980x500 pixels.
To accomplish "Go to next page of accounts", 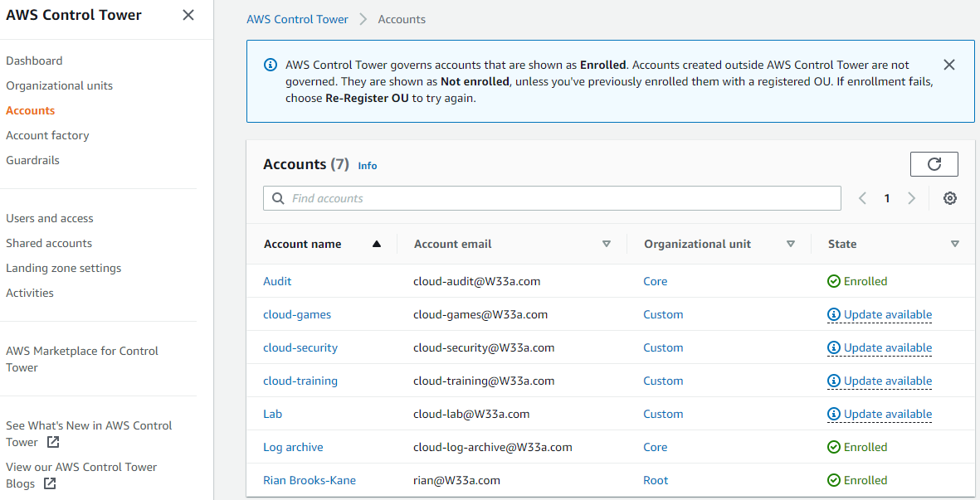I will (x=911, y=198).
